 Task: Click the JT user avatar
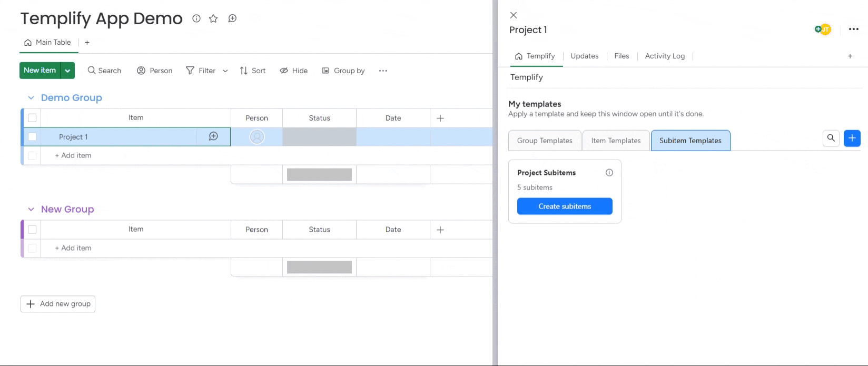coord(825,29)
